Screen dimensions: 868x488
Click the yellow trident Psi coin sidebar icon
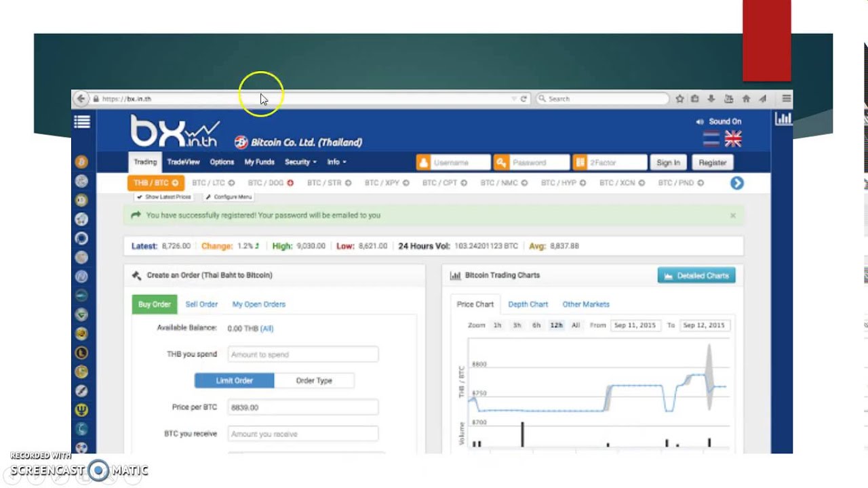point(81,409)
